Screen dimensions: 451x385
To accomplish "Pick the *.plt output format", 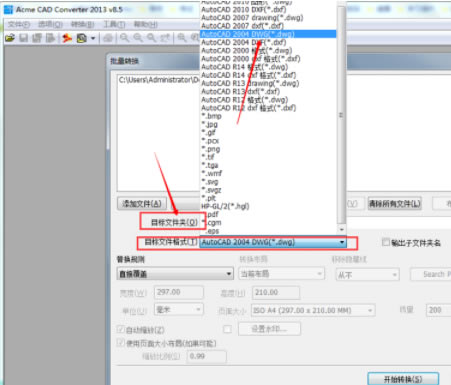I will (268, 198).
